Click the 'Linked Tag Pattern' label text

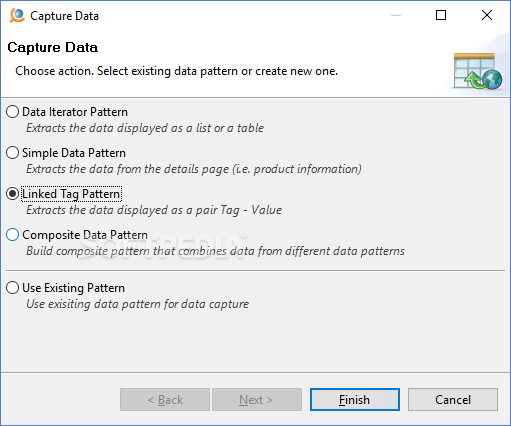pos(71,194)
